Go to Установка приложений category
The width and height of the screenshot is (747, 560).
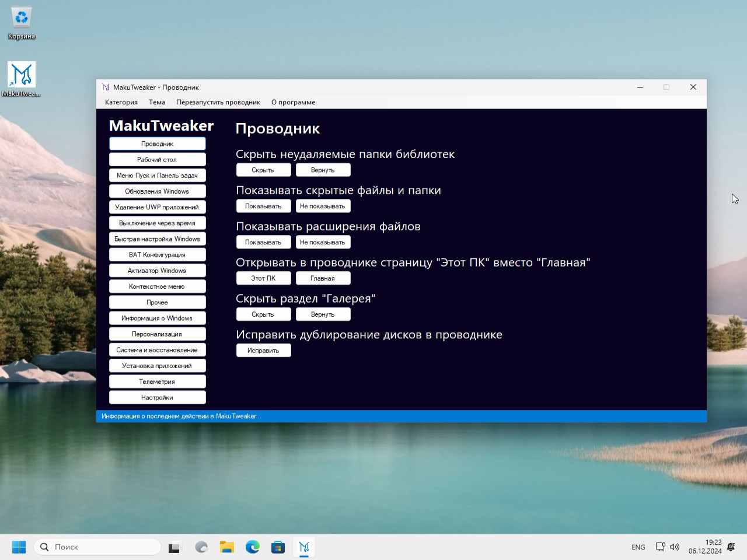pos(157,366)
